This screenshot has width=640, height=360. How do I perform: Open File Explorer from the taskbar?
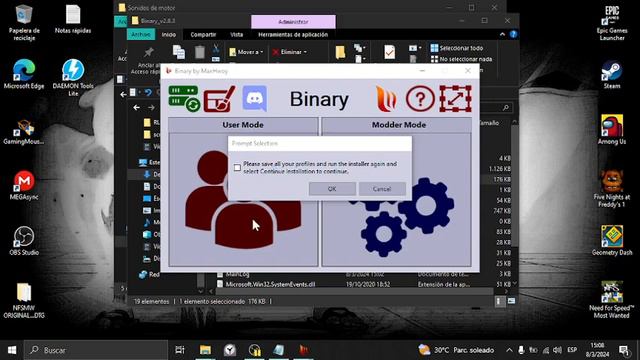(205, 350)
